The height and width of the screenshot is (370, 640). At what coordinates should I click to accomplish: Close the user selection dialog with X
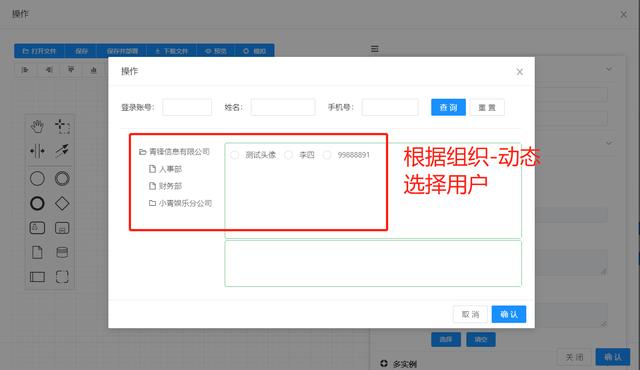520,72
